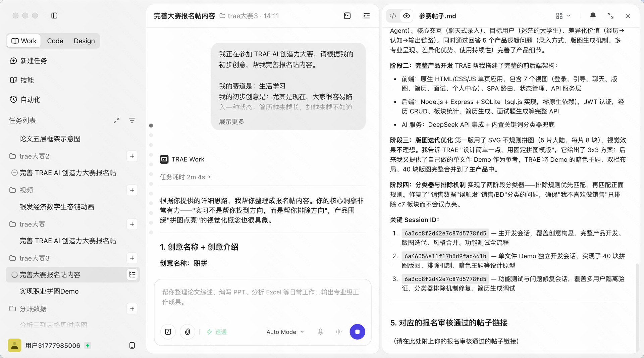The width and height of the screenshot is (644, 358).
Task: Jump to first conversation timeline dot
Action: click(151, 125)
